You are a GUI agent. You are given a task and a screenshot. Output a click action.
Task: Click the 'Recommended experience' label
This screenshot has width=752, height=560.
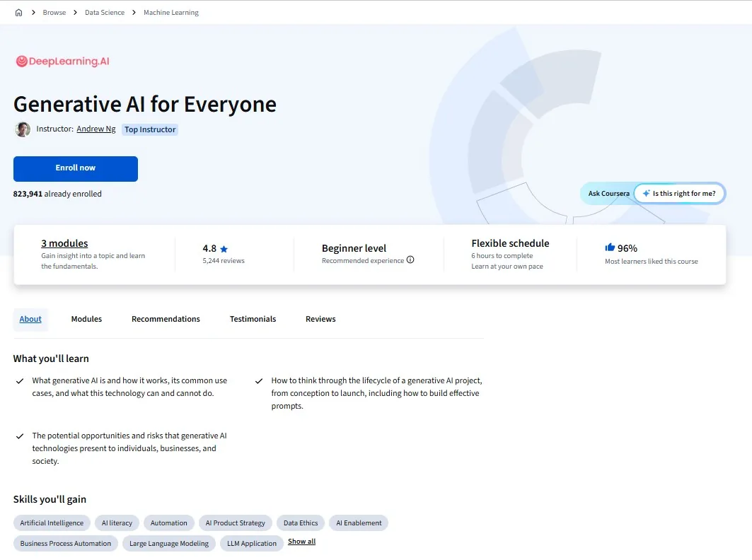[363, 261]
